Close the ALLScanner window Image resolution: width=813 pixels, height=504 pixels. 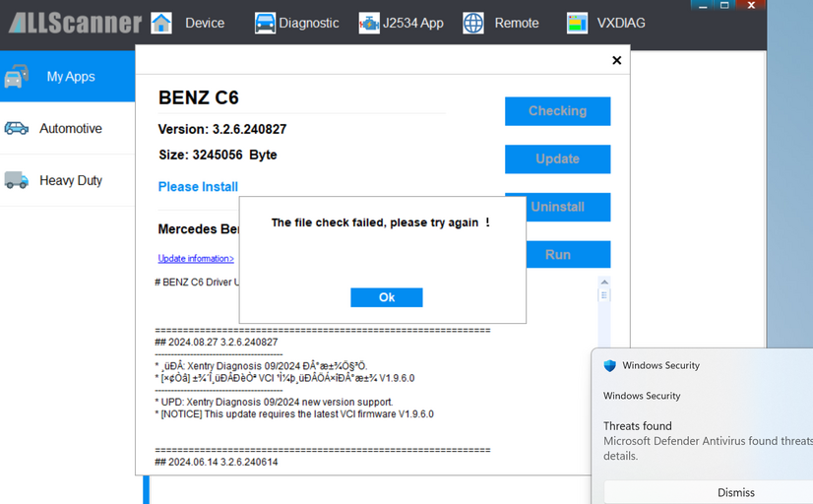coord(751,5)
